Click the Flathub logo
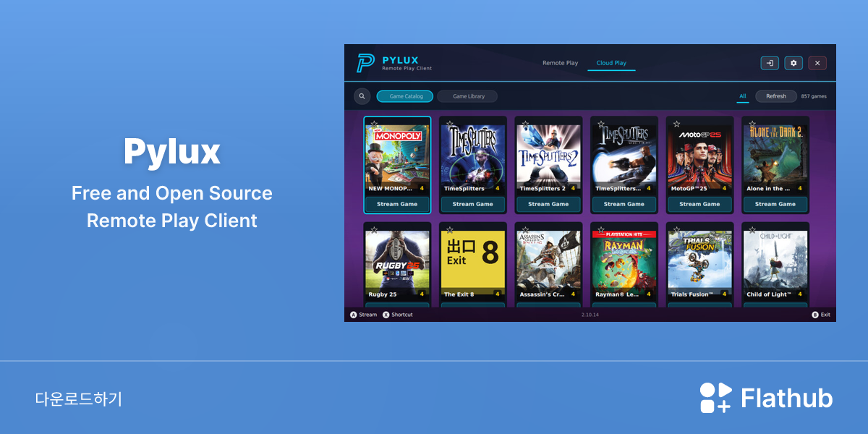Screen dimensions: 868x434 coord(766,398)
